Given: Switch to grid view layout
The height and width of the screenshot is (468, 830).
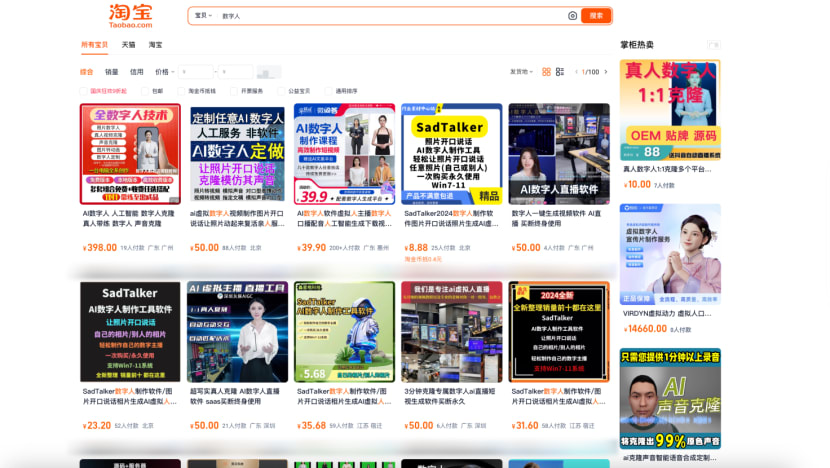Looking at the screenshot, I should click(546, 72).
